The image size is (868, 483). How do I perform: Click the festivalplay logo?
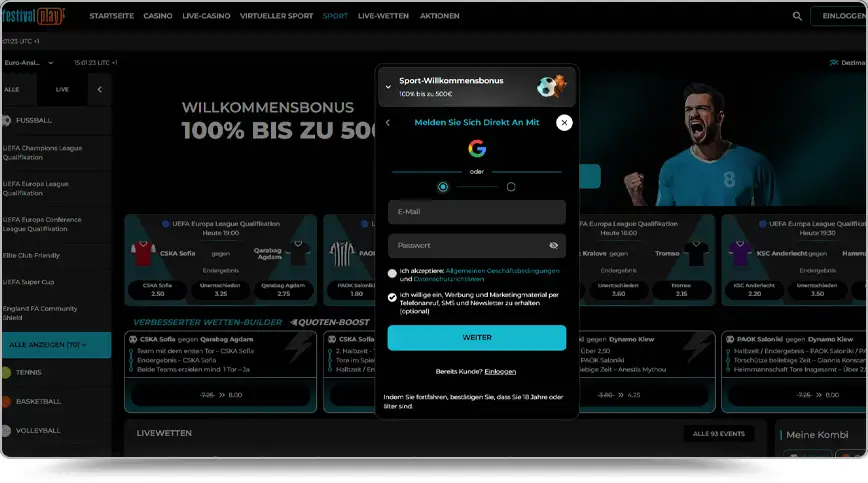(33, 16)
